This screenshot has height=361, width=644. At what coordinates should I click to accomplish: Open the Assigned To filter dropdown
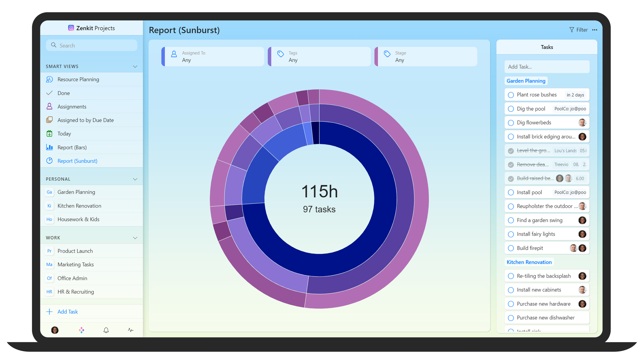pyautogui.click(x=213, y=56)
